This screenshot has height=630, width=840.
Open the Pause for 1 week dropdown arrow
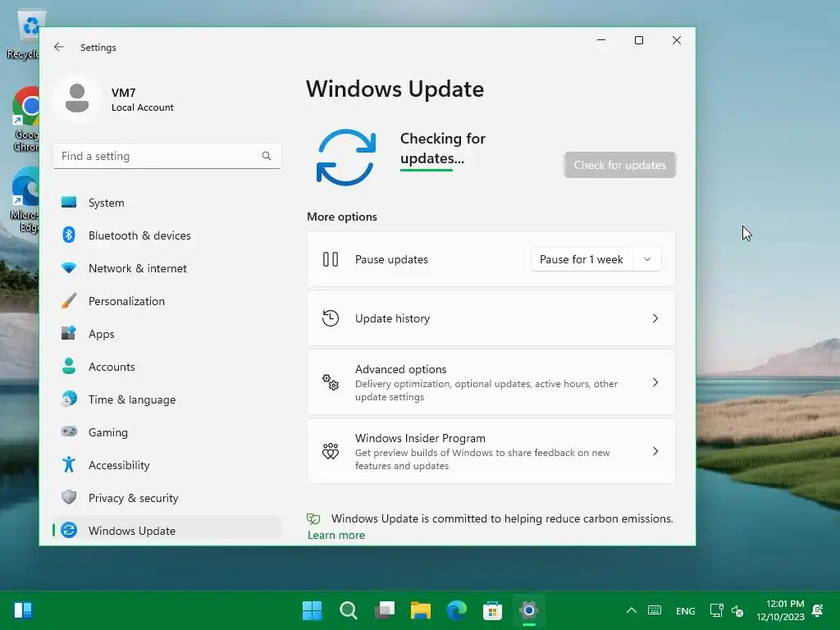(x=647, y=259)
